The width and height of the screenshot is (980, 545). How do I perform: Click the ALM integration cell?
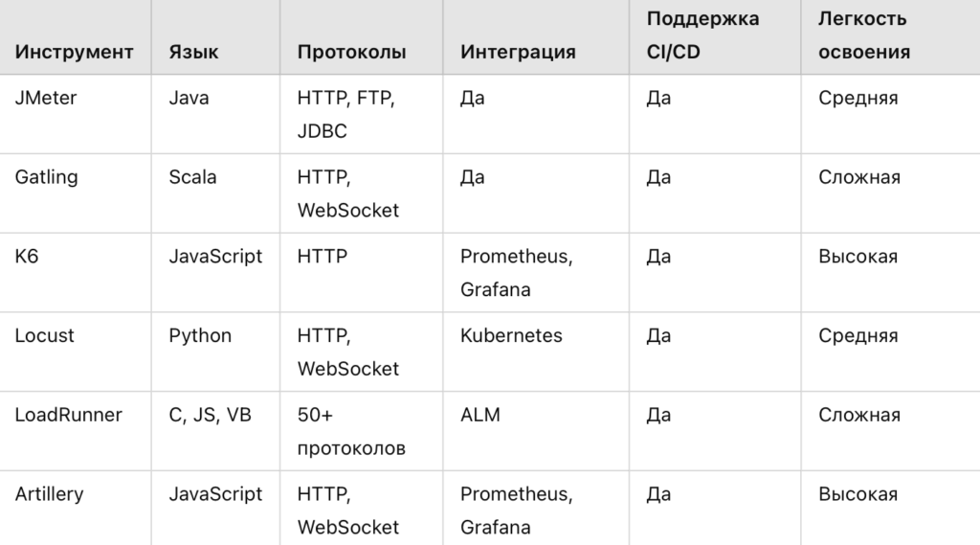[x=480, y=414]
